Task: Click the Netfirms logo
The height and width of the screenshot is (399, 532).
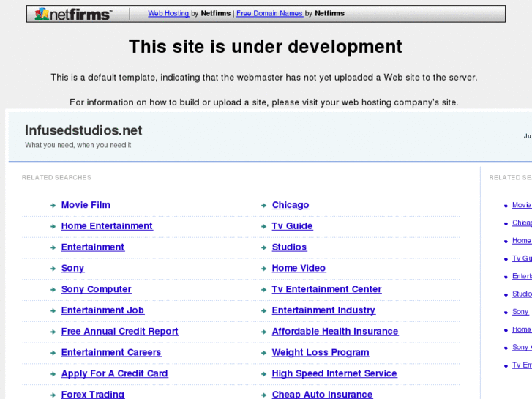Action: tap(73, 14)
